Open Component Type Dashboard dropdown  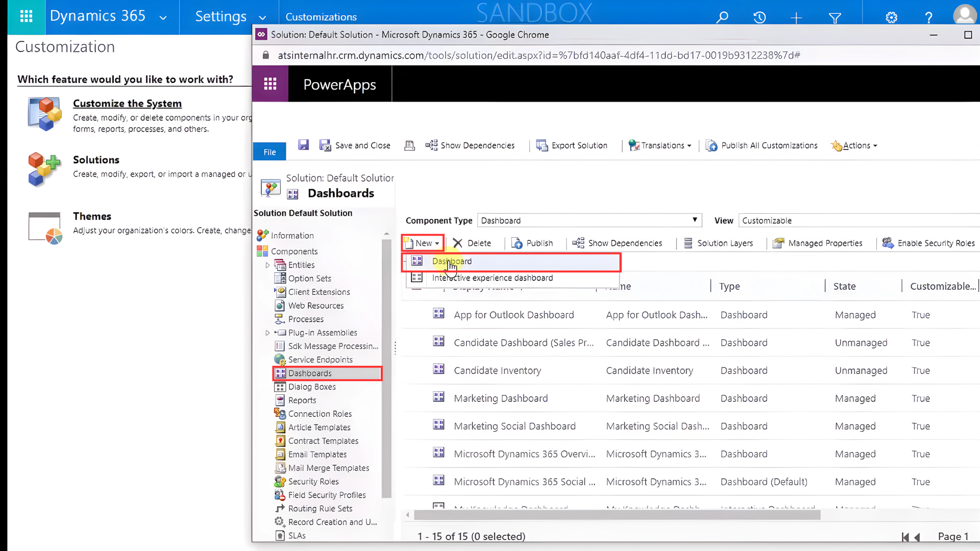pos(590,220)
